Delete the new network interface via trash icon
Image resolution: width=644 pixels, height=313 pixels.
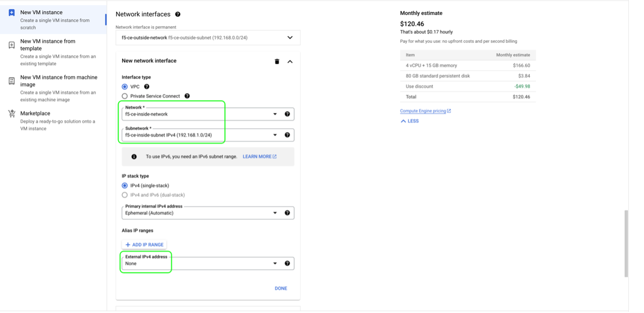coord(277,61)
